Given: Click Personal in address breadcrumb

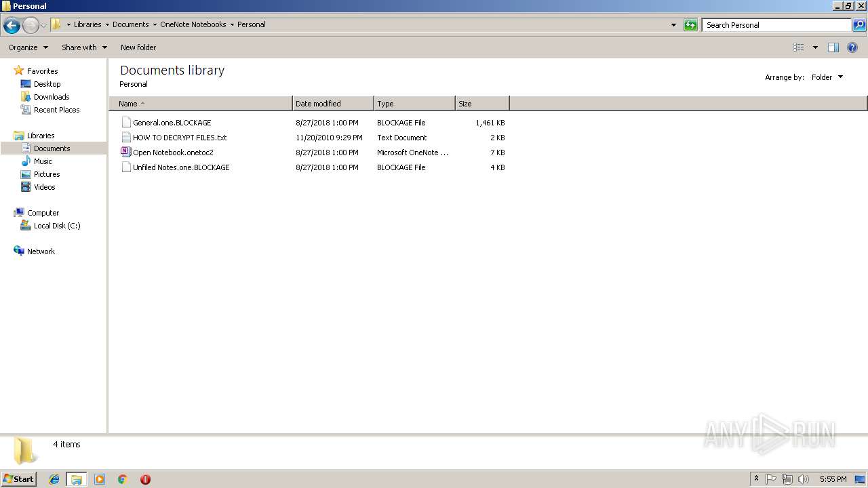Looking at the screenshot, I should [x=252, y=24].
